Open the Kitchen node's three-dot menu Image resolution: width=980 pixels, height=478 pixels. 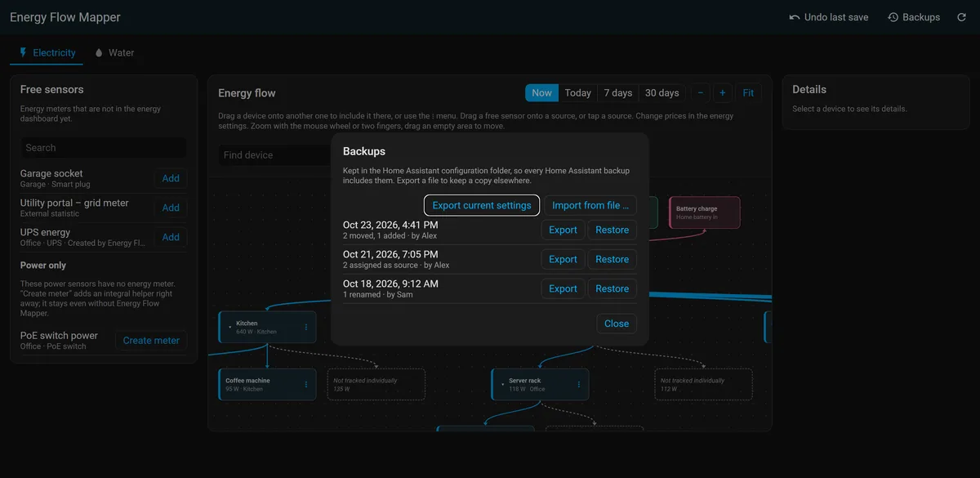306,327
